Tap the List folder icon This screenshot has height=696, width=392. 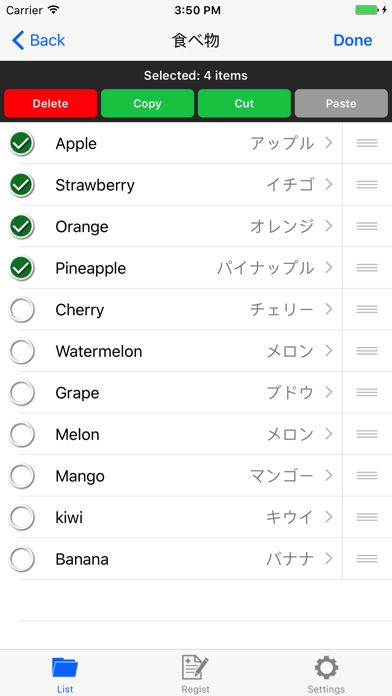[x=65, y=668]
